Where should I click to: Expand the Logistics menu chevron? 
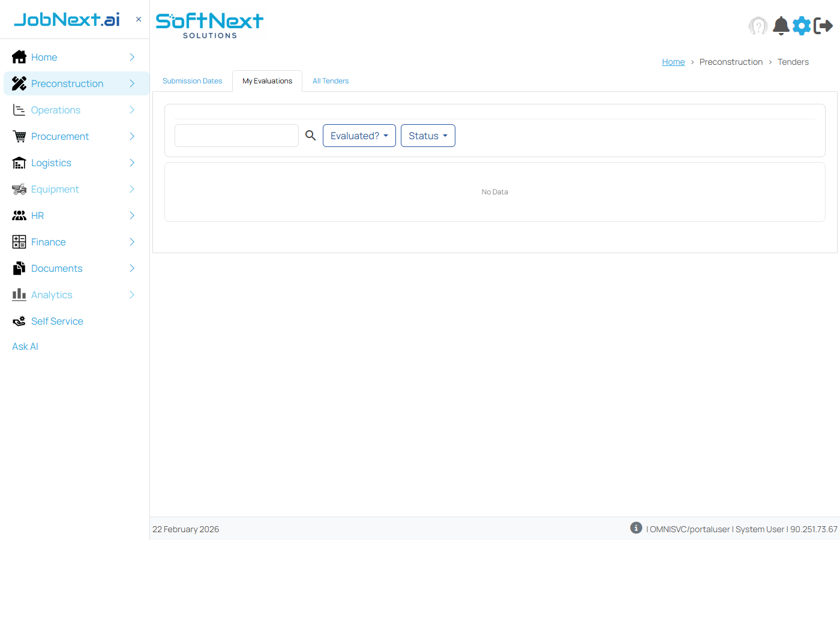(132, 163)
